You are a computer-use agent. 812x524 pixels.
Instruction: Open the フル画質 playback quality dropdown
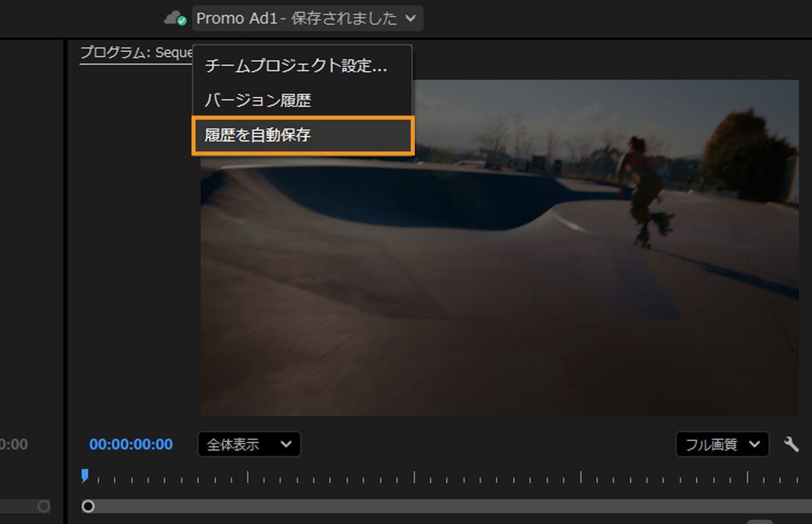pos(723,444)
